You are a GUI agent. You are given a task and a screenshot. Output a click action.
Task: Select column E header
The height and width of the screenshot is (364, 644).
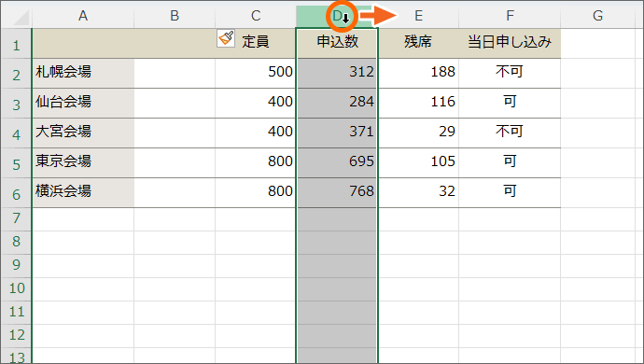(x=418, y=16)
